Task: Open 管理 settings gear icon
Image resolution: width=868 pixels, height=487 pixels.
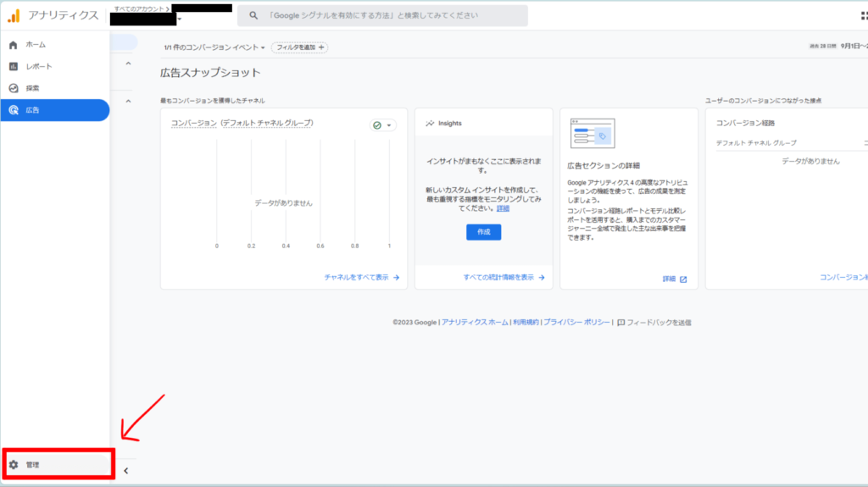Action: pyautogui.click(x=14, y=465)
